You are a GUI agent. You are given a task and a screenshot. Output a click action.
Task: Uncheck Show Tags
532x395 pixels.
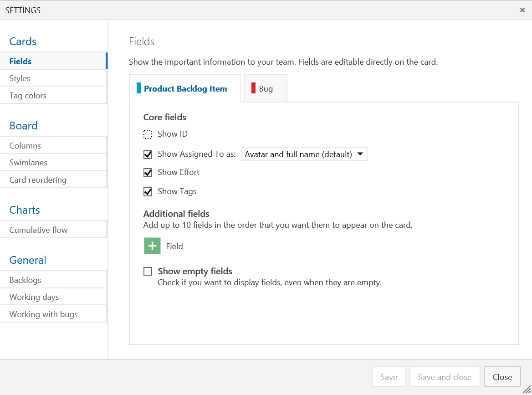point(148,191)
